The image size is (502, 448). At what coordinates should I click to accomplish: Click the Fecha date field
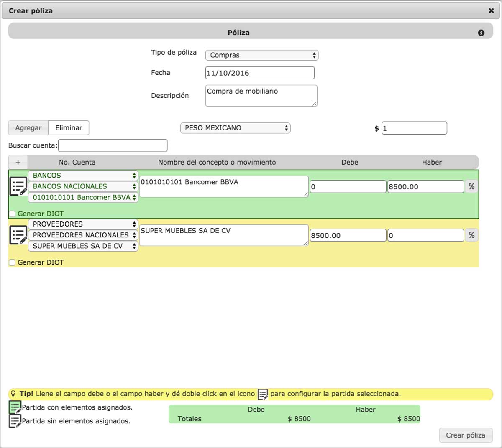260,73
